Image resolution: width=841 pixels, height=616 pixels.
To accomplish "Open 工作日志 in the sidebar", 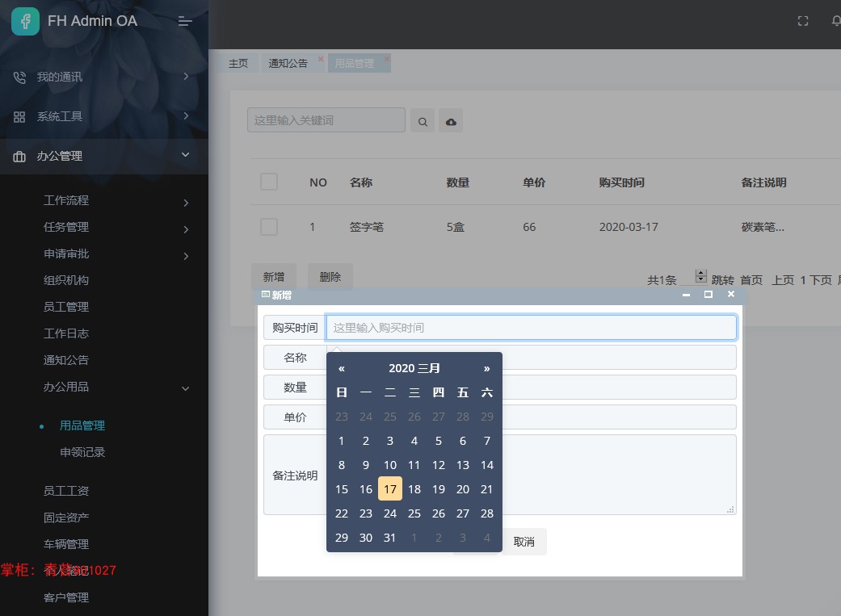I will coord(66,333).
